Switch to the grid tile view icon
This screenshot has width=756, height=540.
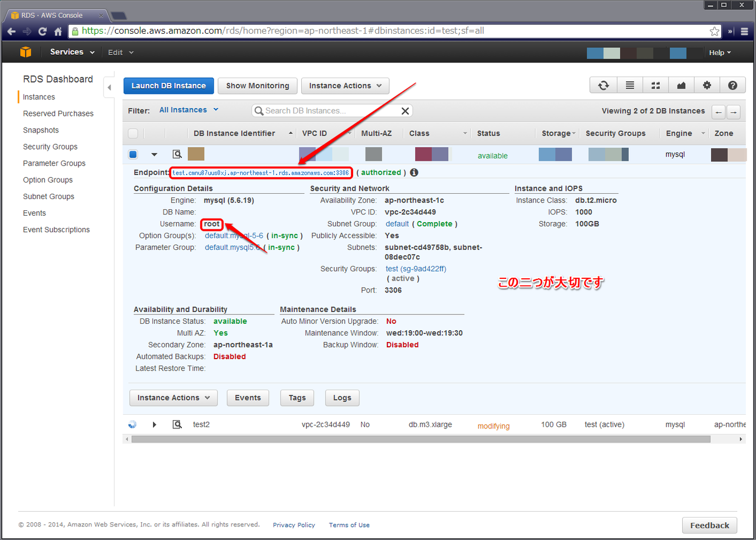(x=656, y=86)
